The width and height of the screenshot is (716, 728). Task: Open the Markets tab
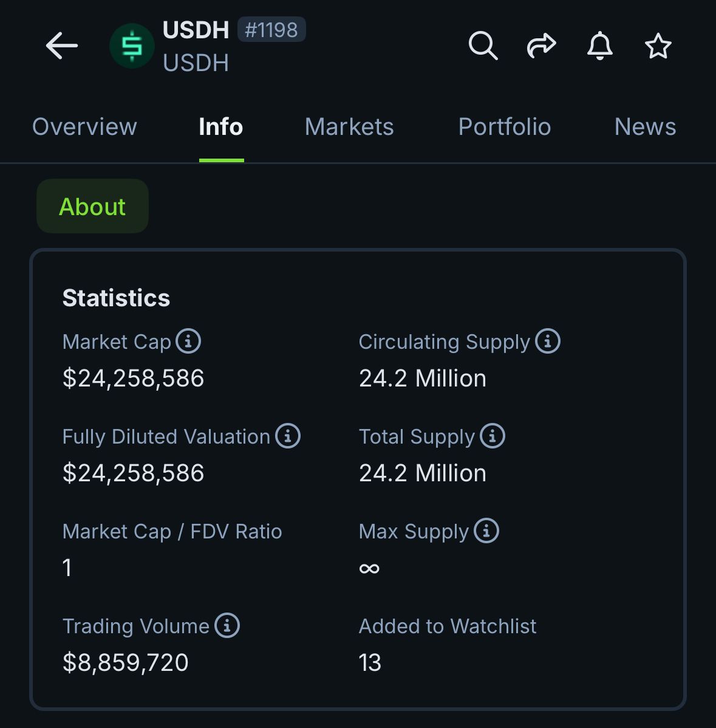(x=349, y=127)
